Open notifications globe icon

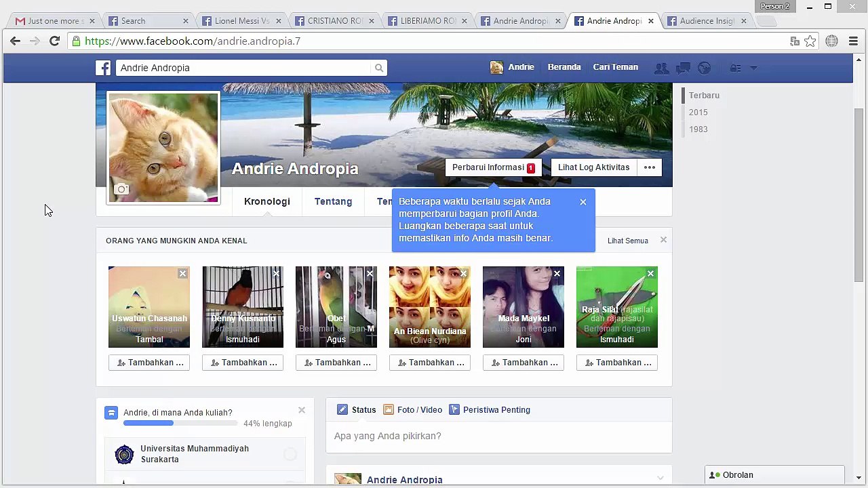(x=705, y=68)
